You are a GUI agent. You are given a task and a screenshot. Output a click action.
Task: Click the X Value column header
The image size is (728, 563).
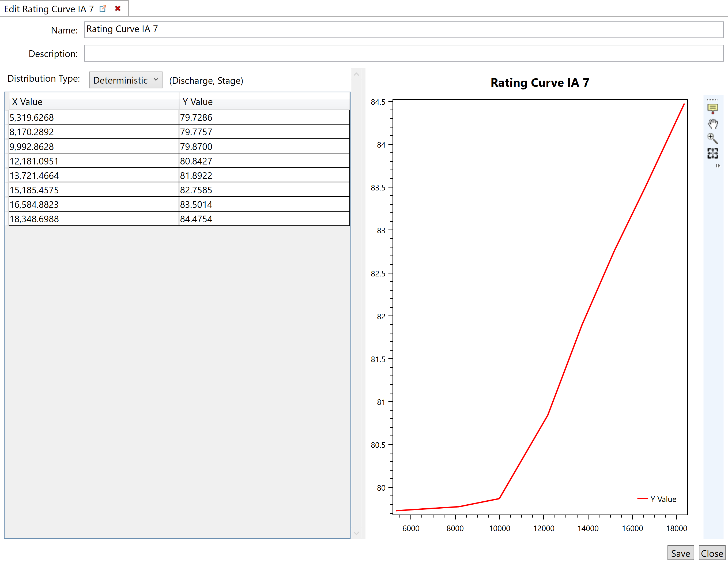[94, 102]
